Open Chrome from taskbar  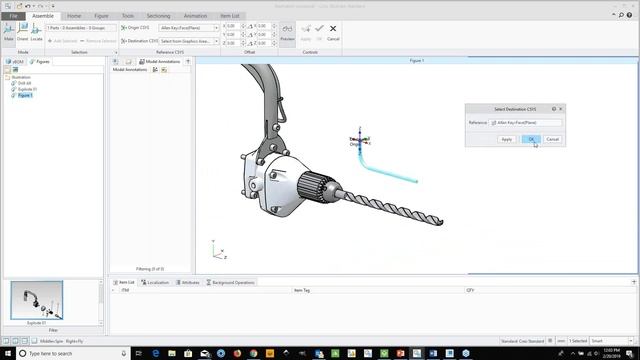click(253, 353)
